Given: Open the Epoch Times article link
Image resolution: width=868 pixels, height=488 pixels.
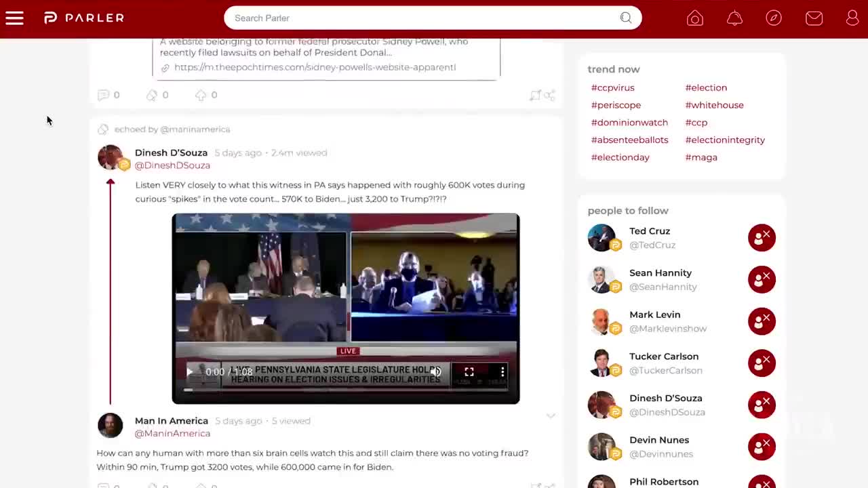Looking at the screenshot, I should (315, 67).
